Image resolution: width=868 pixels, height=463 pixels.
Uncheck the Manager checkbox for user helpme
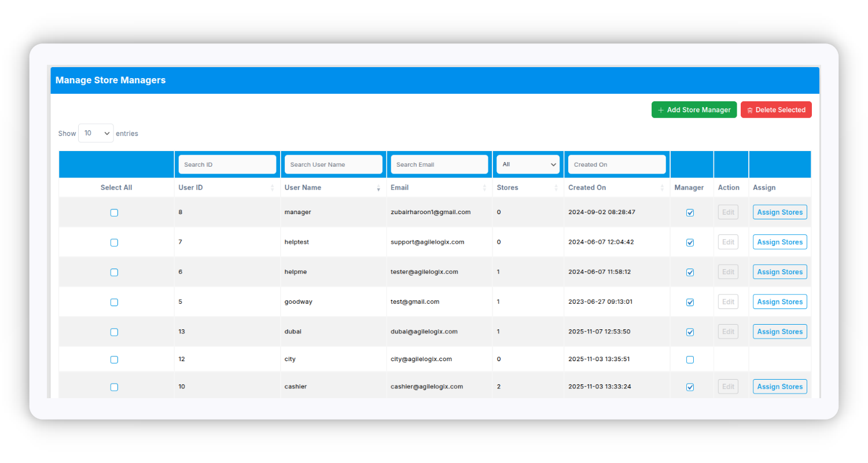pos(690,272)
